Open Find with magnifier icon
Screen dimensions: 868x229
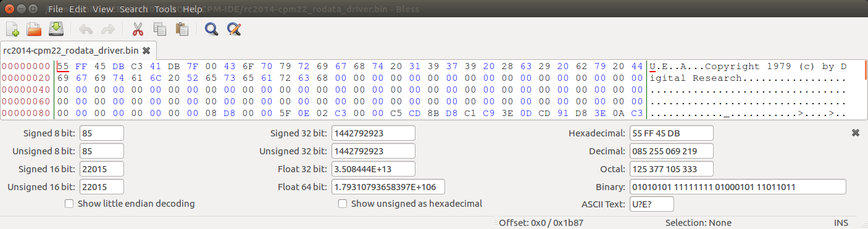click(x=212, y=28)
